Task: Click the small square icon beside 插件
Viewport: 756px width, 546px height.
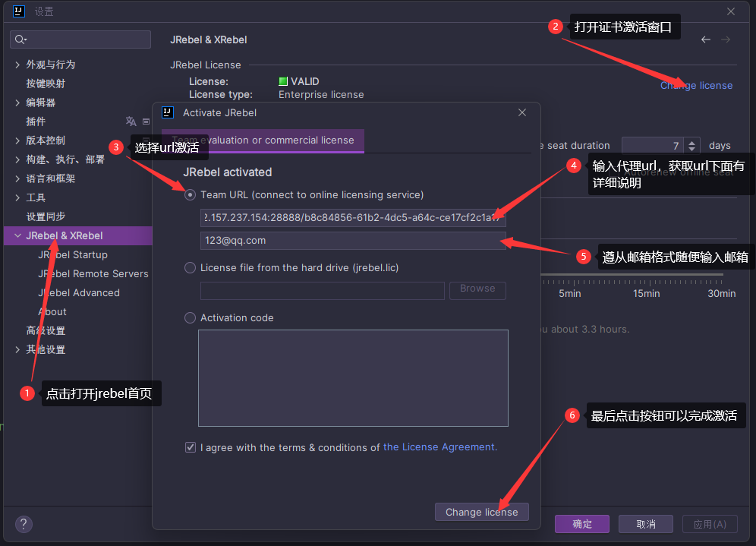Action: (146, 122)
